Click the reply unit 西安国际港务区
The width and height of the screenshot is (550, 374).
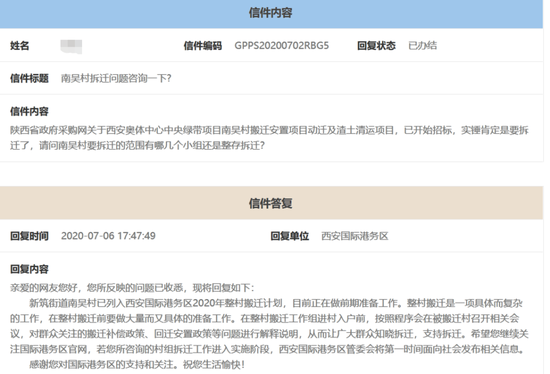tap(355, 236)
